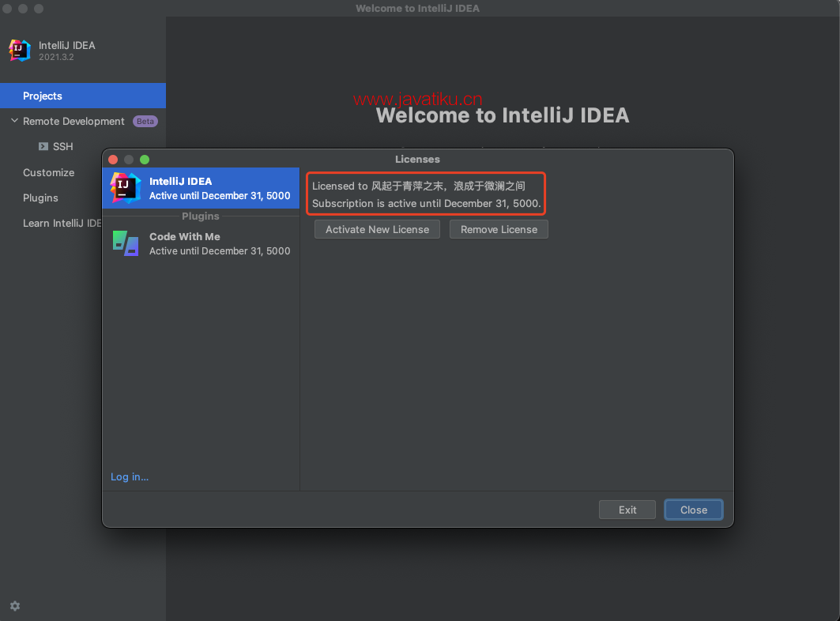This screenshot has height=621, width=840.
Task: Click the IntelliJ IDEA logo in the welcome sidebar
Action: pos(20,51)
